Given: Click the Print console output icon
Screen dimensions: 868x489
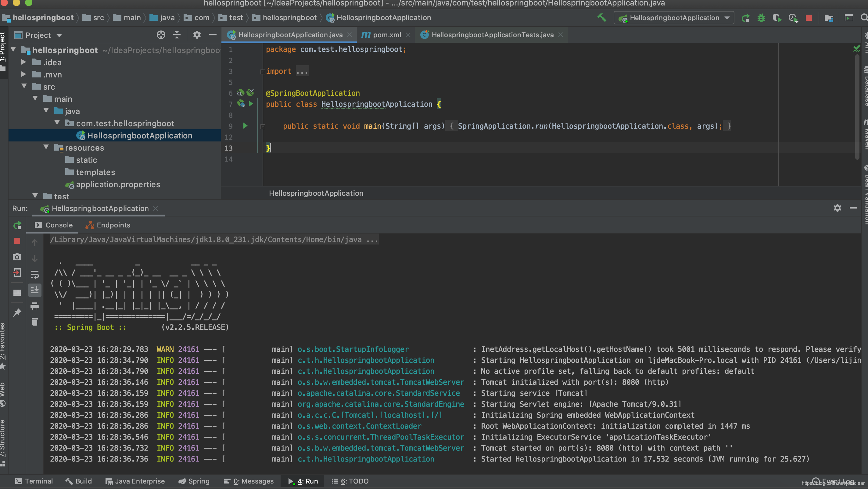Looking at the screenshot, I should point(35,306).
